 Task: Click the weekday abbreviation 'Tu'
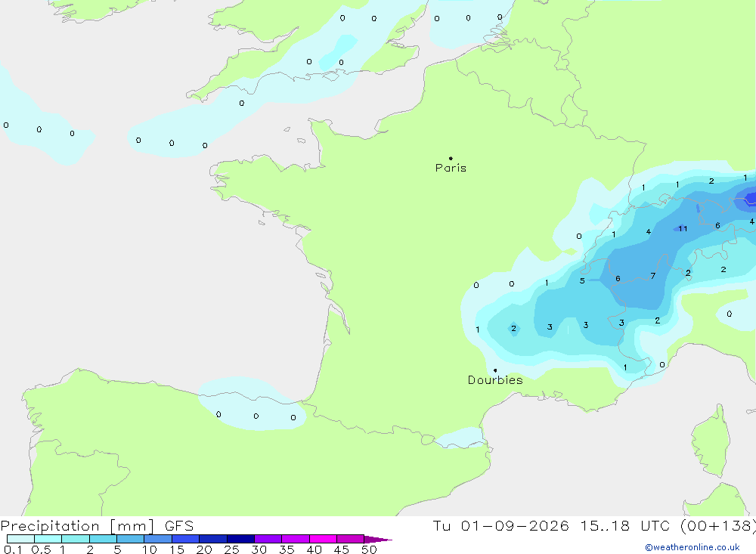point(442,526)
